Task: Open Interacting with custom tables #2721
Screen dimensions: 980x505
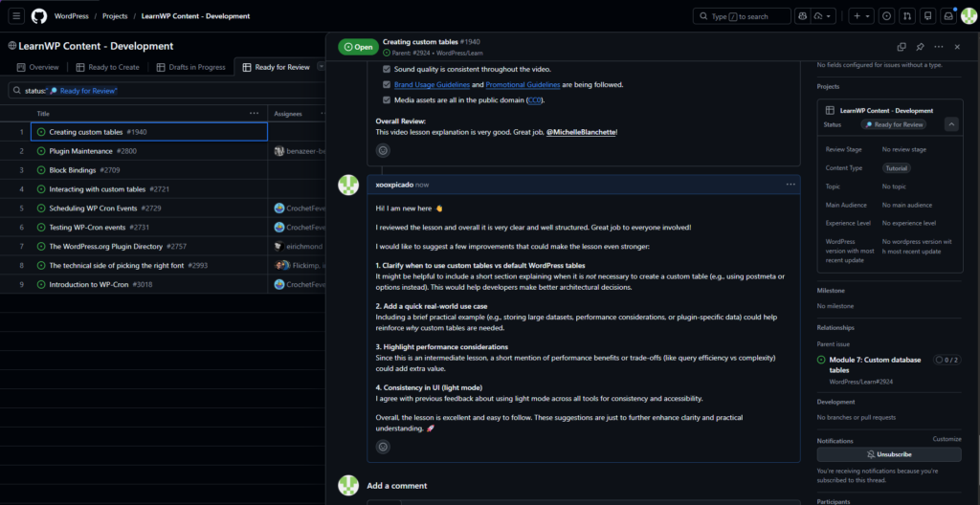Action: click(109, 188)
